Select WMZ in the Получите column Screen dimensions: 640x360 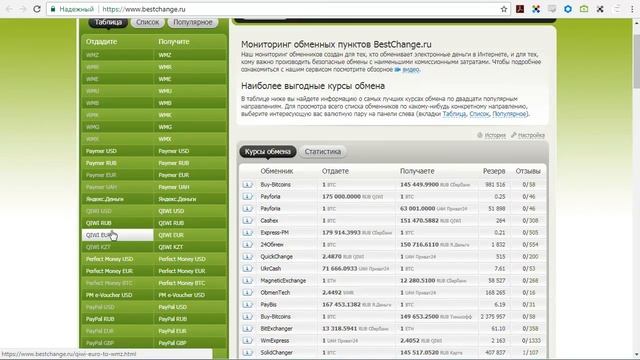tap(190, 55)
